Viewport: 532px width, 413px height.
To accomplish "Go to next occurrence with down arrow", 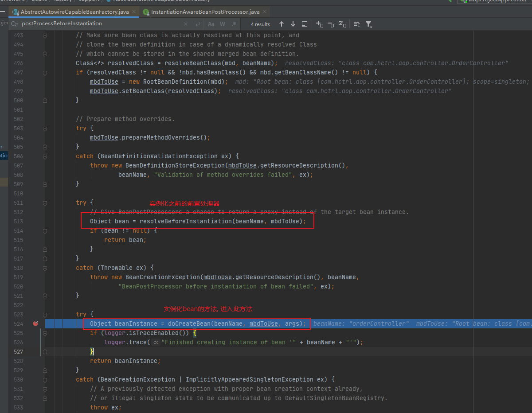I will (293, 24).
